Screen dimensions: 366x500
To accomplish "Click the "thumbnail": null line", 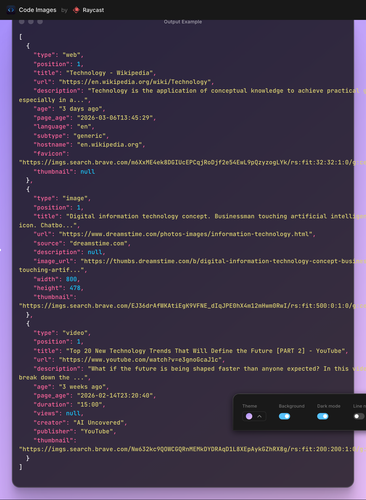I will coord(64,172).
